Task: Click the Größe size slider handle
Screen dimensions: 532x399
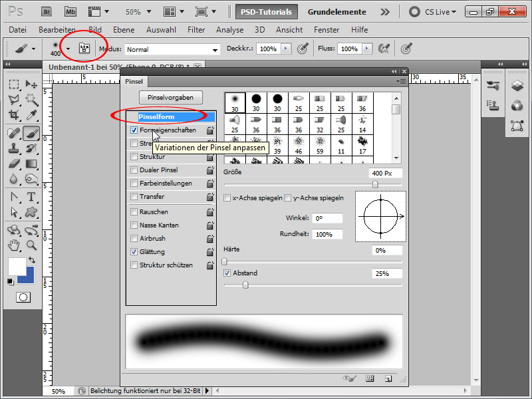Action: pyautogui.click(x=375, y=184)
